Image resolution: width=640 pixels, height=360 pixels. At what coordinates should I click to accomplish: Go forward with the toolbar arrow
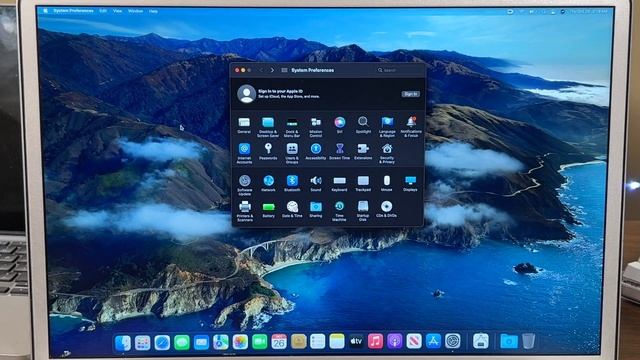(272, 70)
